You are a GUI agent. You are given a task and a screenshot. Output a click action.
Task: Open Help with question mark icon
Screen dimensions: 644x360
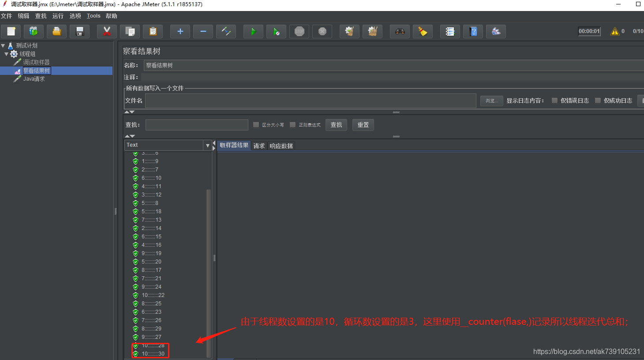pos(473,31)
